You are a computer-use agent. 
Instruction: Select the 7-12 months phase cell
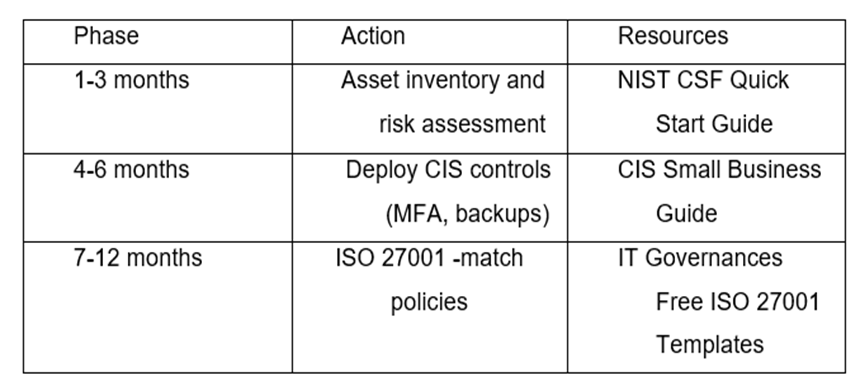coord(158,307)
